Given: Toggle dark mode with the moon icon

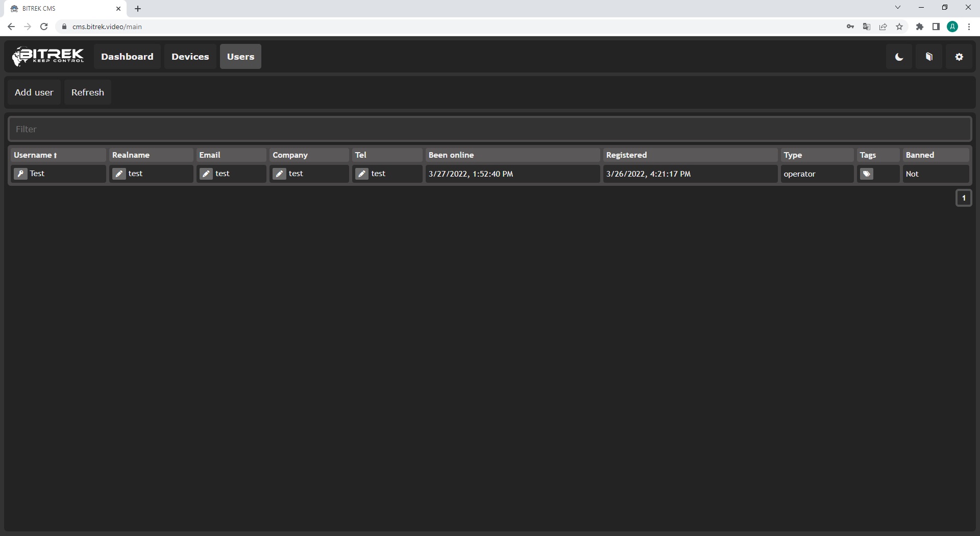Looking at the screenshot, I should point(899,57).
